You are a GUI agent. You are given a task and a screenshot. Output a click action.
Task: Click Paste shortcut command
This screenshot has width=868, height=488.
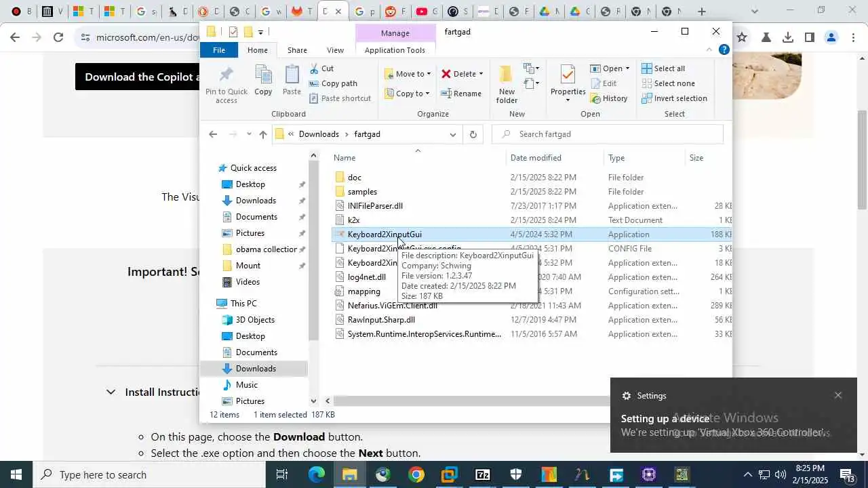pyautogui.click(x=340, y=98)
